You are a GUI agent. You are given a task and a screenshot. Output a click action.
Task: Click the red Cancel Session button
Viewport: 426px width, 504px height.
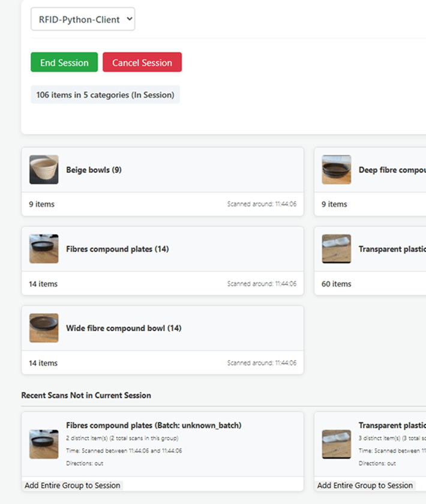142,62
